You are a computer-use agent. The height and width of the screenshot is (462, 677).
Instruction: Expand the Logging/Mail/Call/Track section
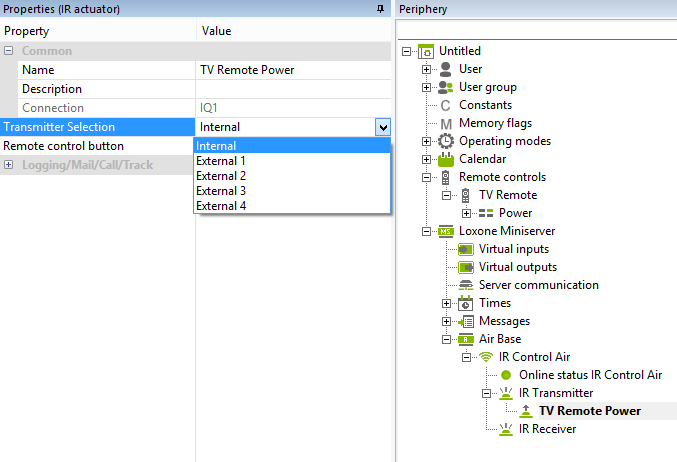click(9, 165)
